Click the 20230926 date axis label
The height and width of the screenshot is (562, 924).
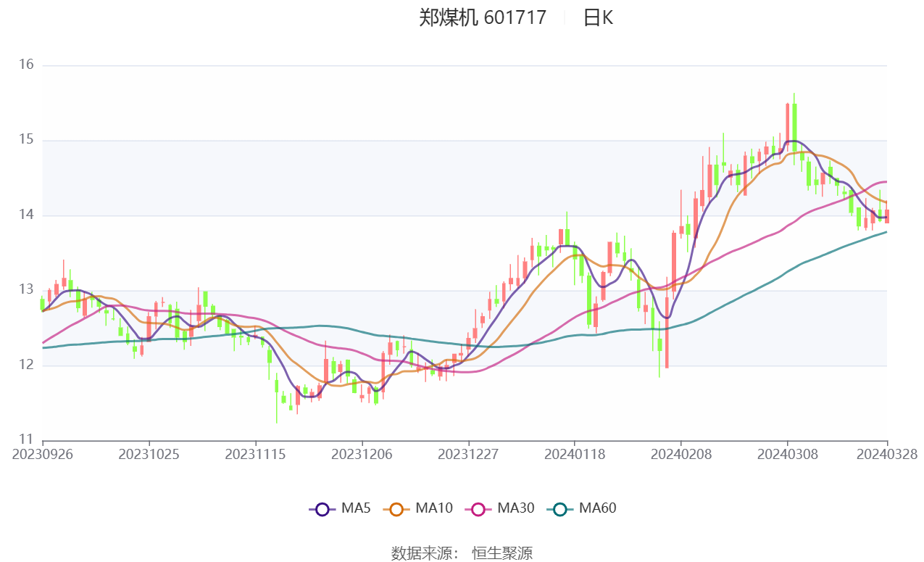43,454
